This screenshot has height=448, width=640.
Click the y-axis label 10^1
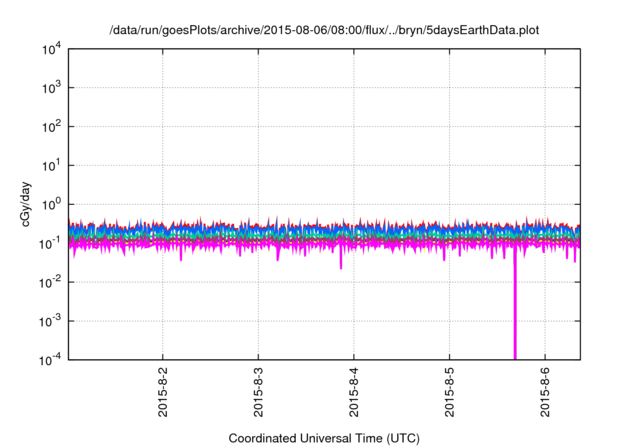(51, 166)
